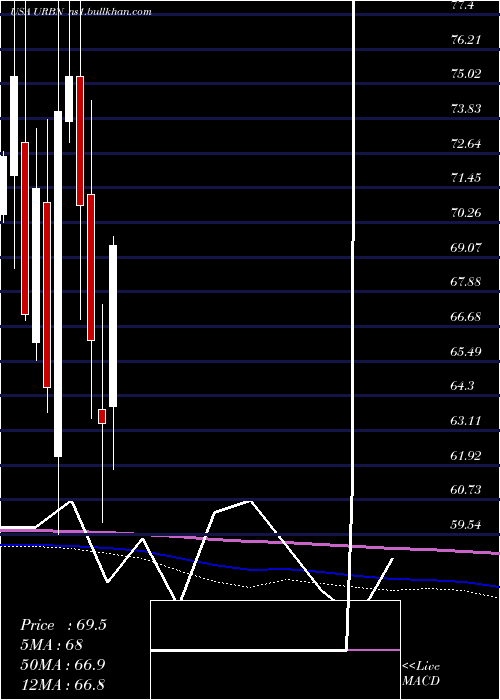Click the 67.88 price axis label
This screenshot has width=500, height=700.
tap(467, 282)
